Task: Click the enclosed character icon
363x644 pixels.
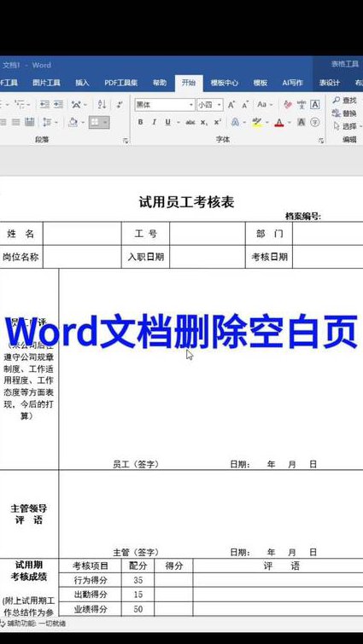Action: tap(315, 122)
